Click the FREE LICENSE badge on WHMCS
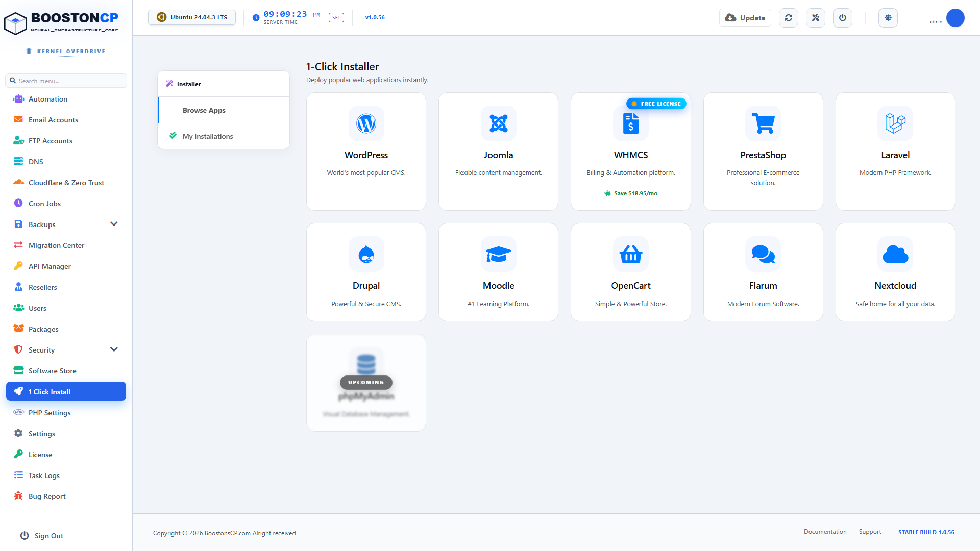Image resolution: width=980 pixels, height=551 pixels. click(x=656, y=104)
